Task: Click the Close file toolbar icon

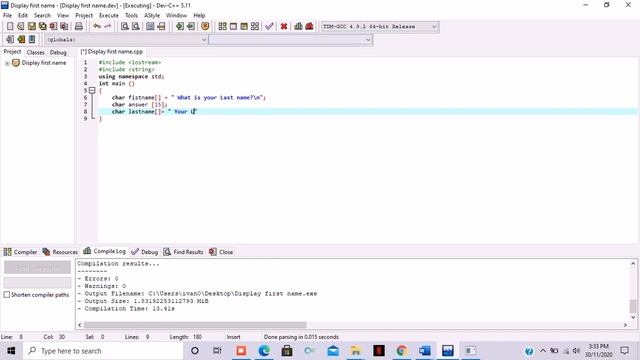Action: [53, 27]
